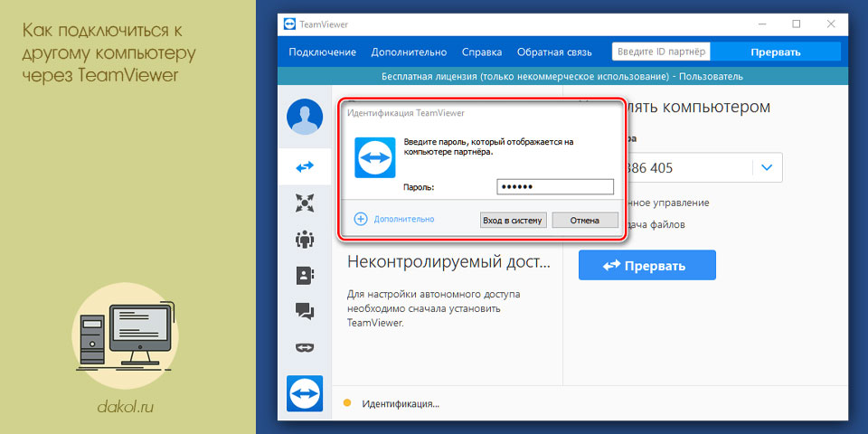Viewport: 868px width, 434px height.
Task: Click the TeamViewer logo in the password dialog
Action: [x=374, y=157]
